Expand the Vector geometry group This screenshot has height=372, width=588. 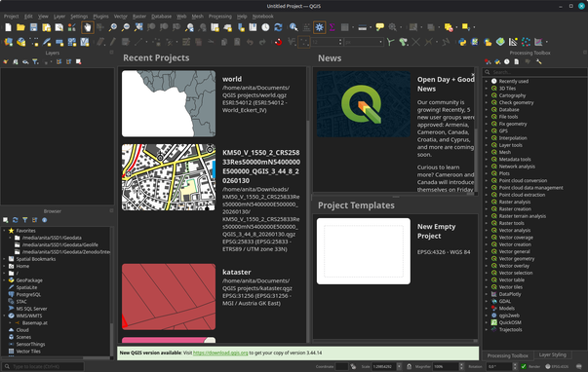pos(487,259)
